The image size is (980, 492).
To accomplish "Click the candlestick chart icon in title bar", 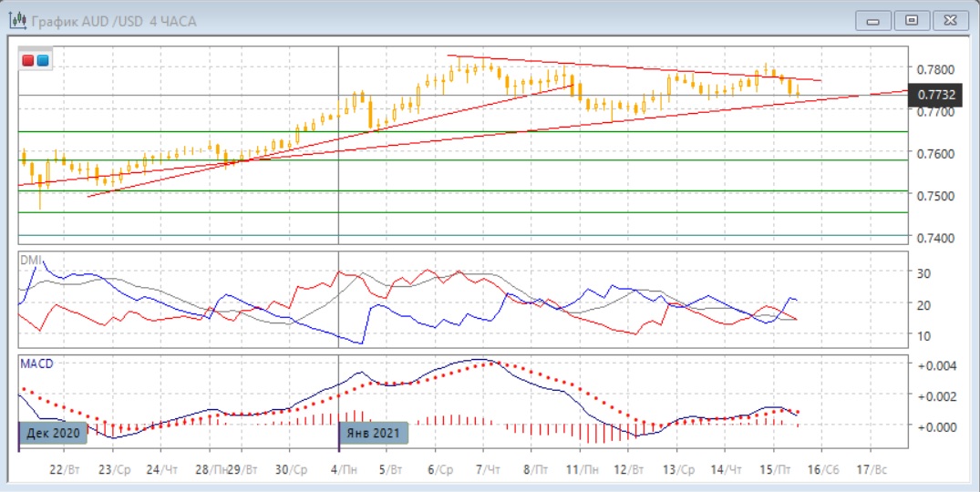I will (x=16, y=19).
